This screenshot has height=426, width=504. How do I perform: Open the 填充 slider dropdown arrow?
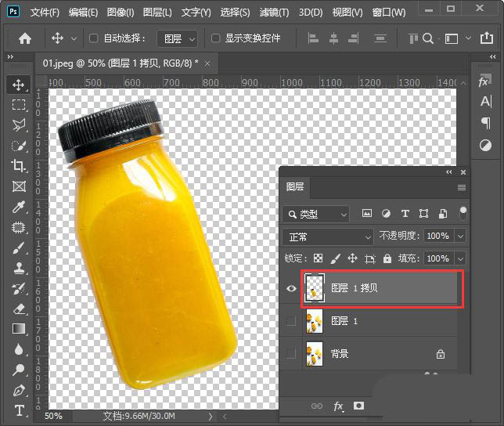460,259
